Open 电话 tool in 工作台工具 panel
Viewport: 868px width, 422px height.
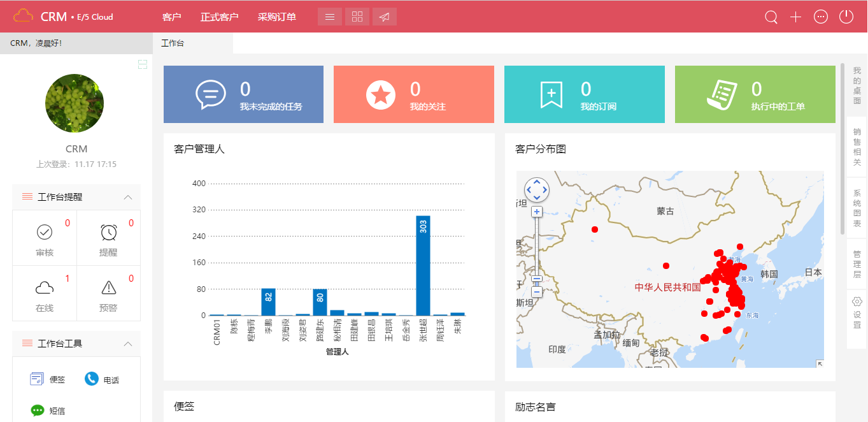103,378
